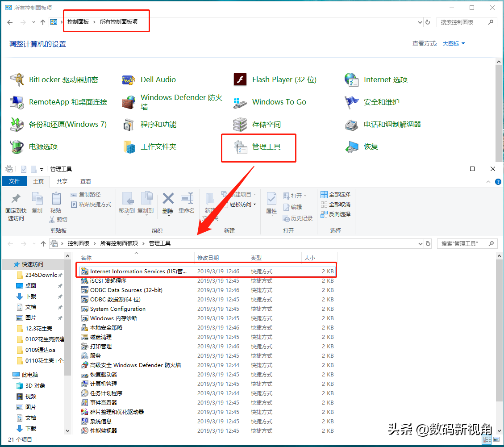Select the 查看 ribbon tab
Screen dimensions: 504x447
(86, 182)
